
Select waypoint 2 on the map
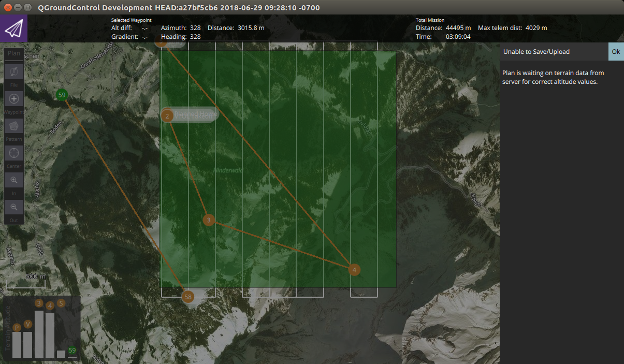tap(167, 115)
